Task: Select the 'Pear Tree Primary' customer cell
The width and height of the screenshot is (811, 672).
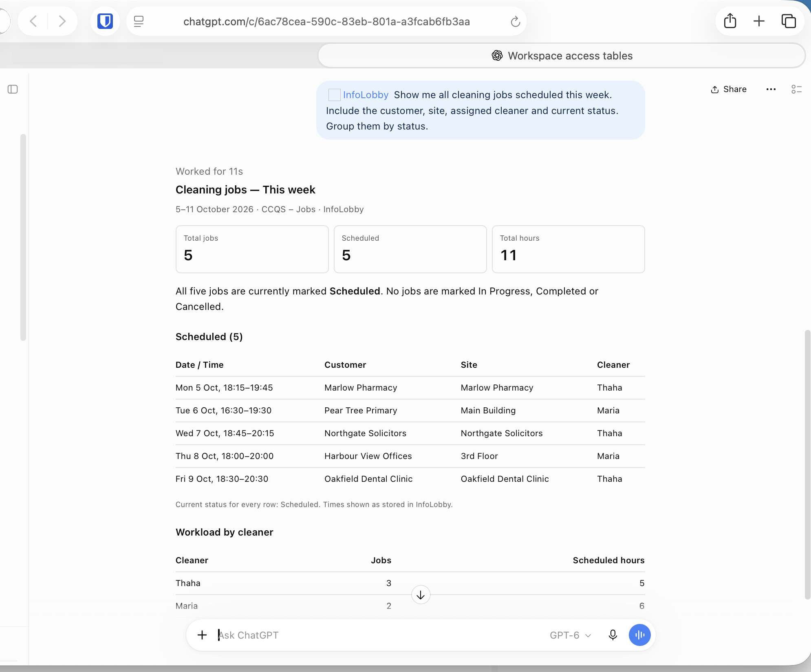Action: (x=361, y=411)
